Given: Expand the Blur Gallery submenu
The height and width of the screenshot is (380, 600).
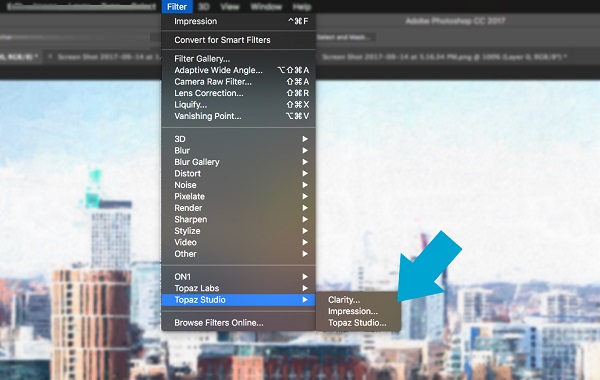Looking at the screenshot, I should (x=238, y=162).
